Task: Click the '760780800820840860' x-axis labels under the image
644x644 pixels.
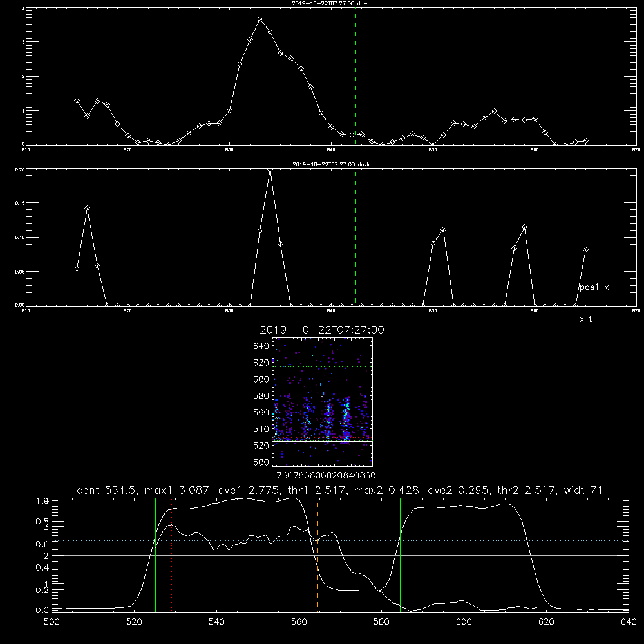Action: point(326,475)
